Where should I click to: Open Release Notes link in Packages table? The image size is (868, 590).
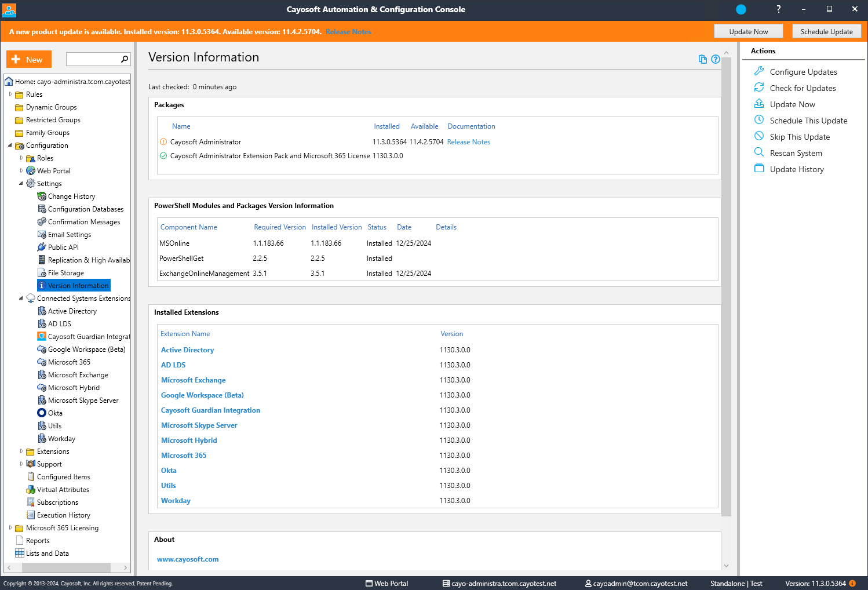click(468, 142)
